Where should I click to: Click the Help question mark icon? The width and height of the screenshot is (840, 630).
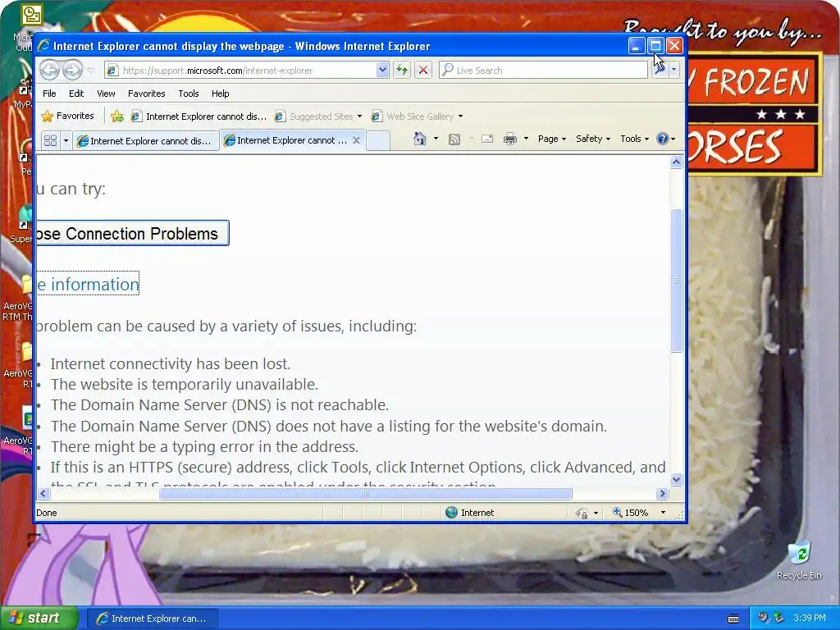pyautogui.click(x=663, y=139)
